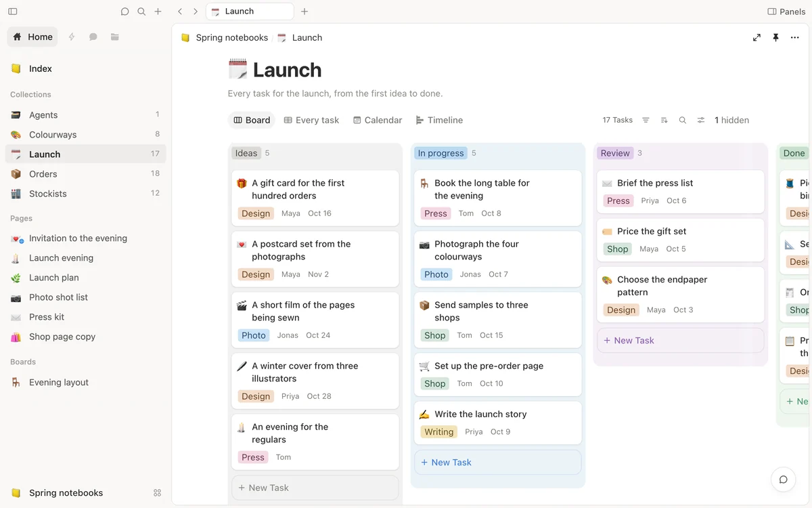Viewport: 812px width, 508px height.
Task: Select the lightning bolt sidebar tab
Action: coord(72,37)
